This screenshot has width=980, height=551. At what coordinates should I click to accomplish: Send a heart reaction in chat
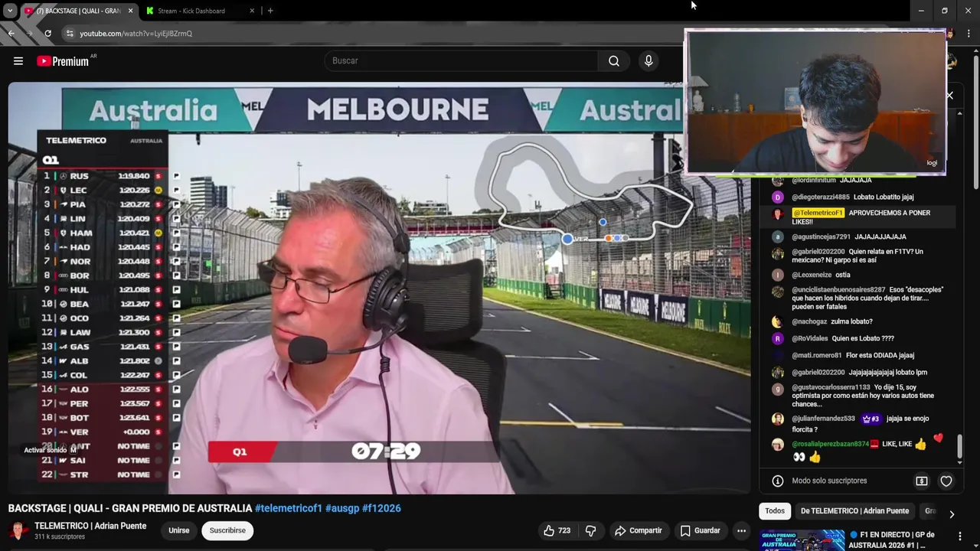pos(946,481)
